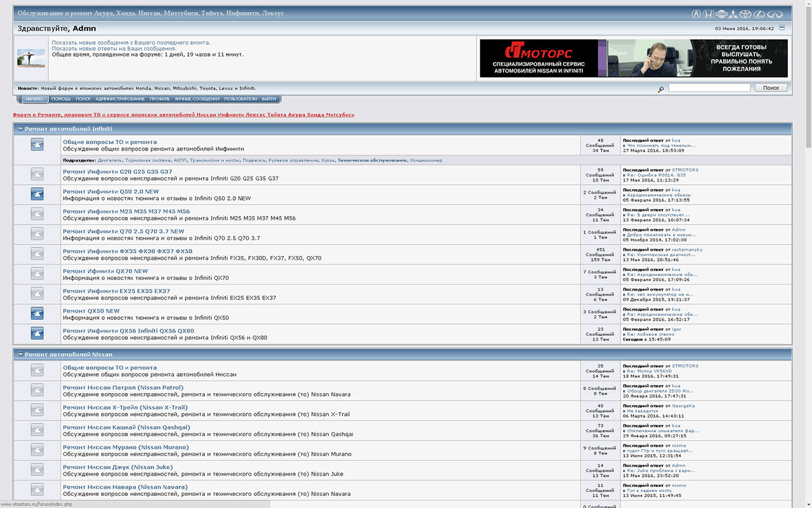The width and height of the screenshot is (812, 508).
Task: Click board icon for Ремонт Инфинити M25 M35
Action: [37, 215]
